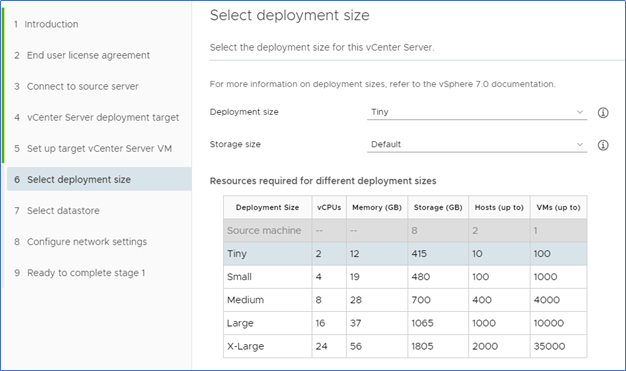Click the Small row label in table

click(239, 277)
